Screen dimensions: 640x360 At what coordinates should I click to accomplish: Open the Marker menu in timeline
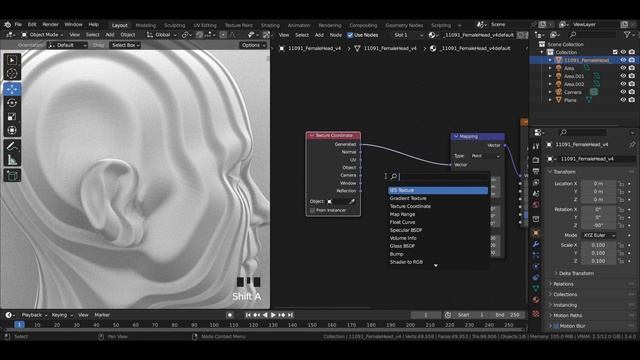(x=102, y=315)
